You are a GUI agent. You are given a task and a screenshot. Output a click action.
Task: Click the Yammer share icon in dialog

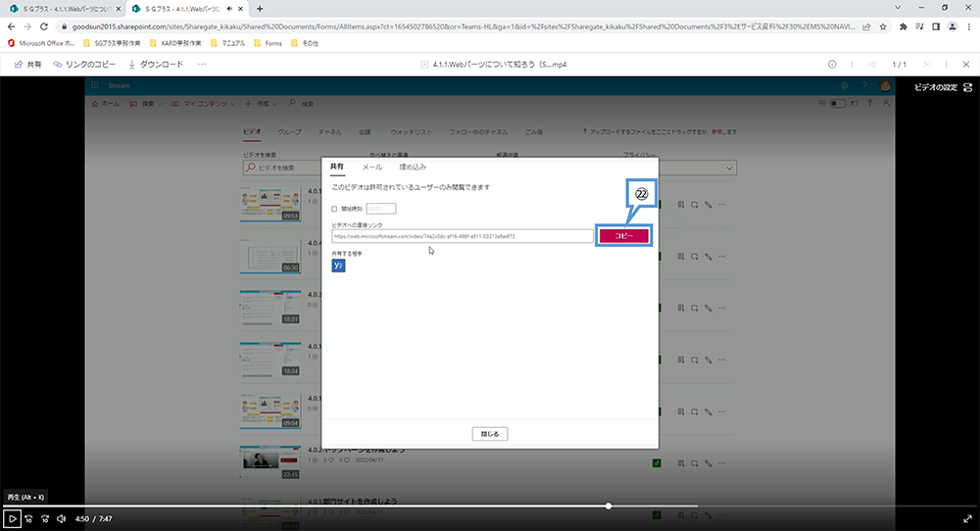[x=338, y=265]
